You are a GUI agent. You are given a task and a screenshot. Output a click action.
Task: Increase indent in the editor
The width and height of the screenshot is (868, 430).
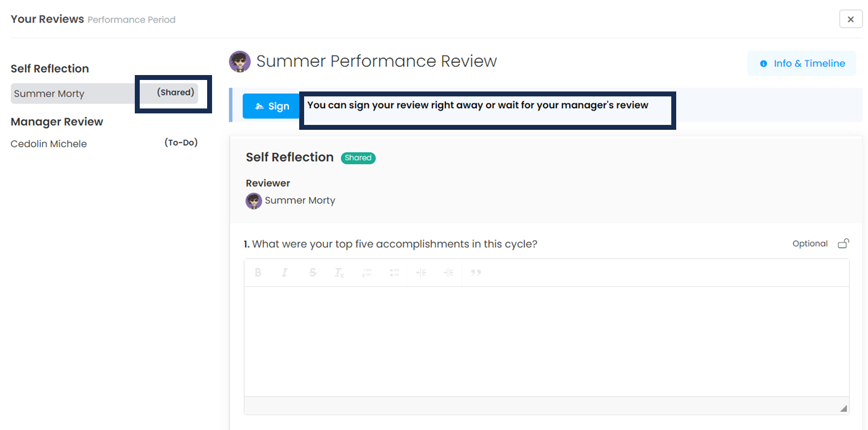click(x=448, y=272)
